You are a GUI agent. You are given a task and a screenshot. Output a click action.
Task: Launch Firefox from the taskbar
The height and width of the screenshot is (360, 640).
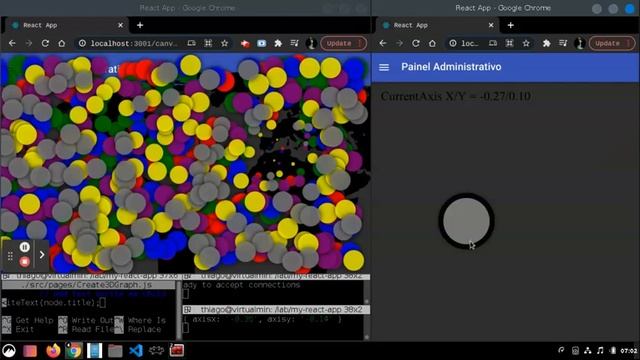click(x=53, y=351)
